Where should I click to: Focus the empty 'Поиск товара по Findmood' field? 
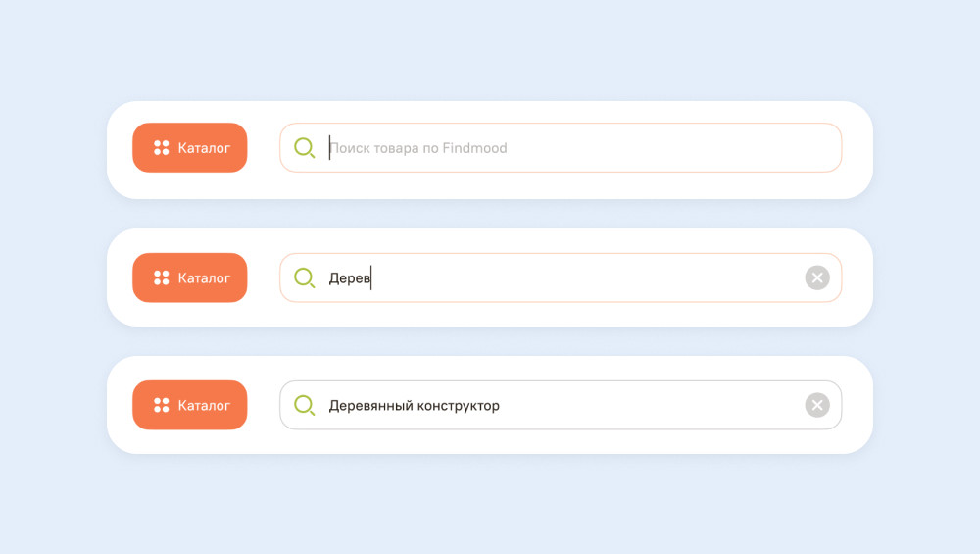tap(561, 147)
